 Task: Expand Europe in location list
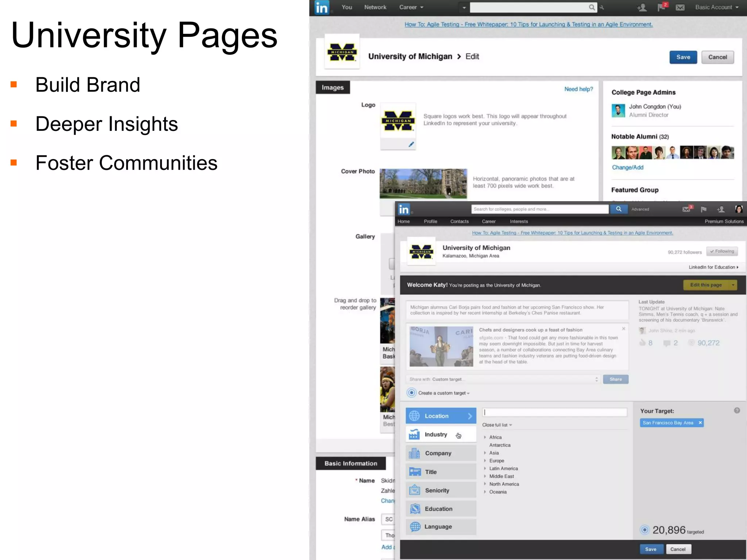click(485, 460)
